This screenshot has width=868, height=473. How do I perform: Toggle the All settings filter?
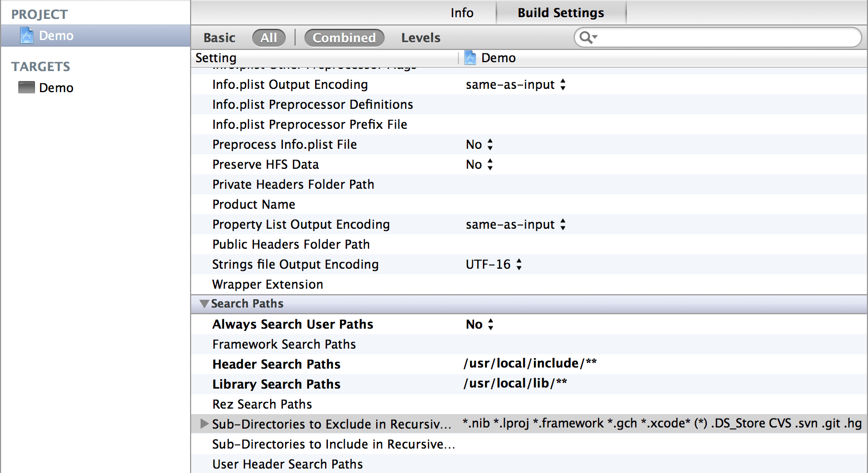(268, 38)
